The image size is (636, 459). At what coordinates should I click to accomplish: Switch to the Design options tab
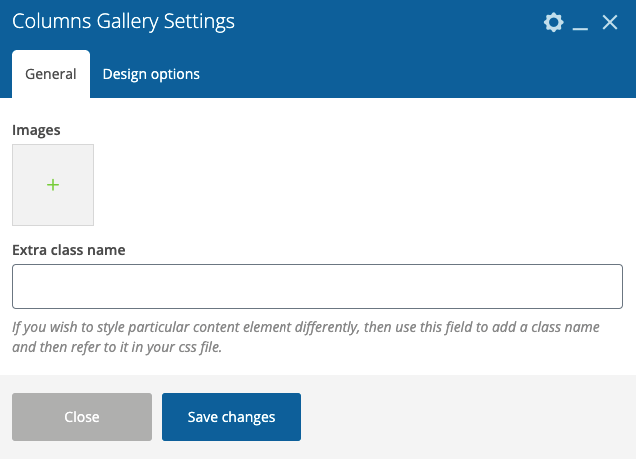tap(151, 74)
